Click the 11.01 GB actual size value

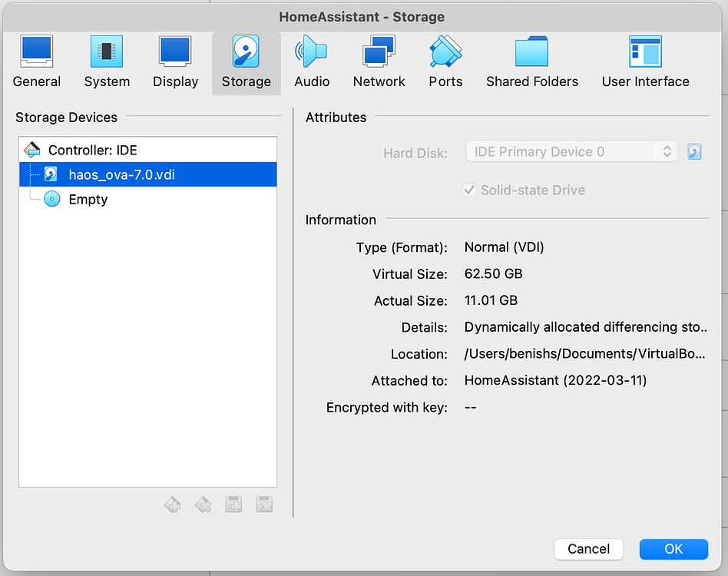(x=491, y=300)
